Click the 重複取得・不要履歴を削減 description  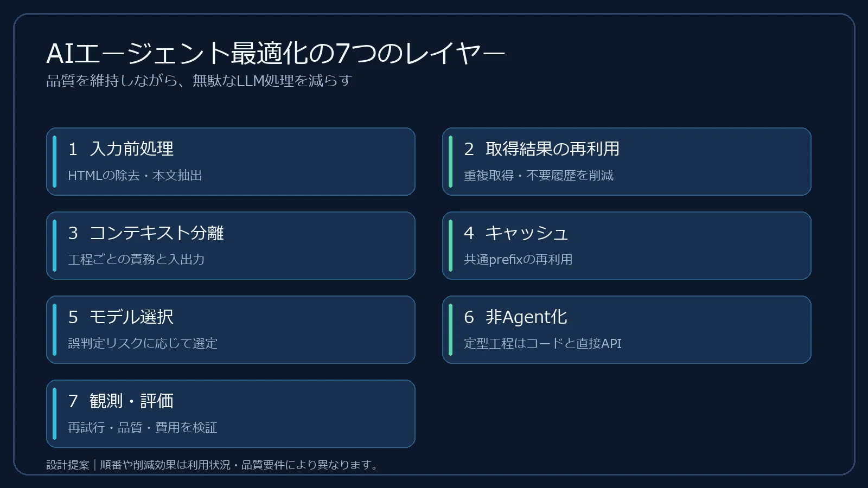539,176
